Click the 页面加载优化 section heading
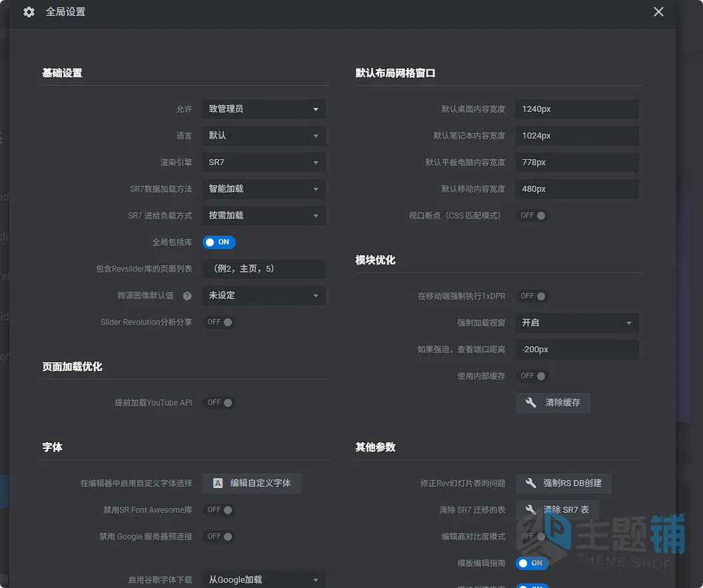Viewport: 703px width, 588px height. pyautogui.click(x=72, y=367)
